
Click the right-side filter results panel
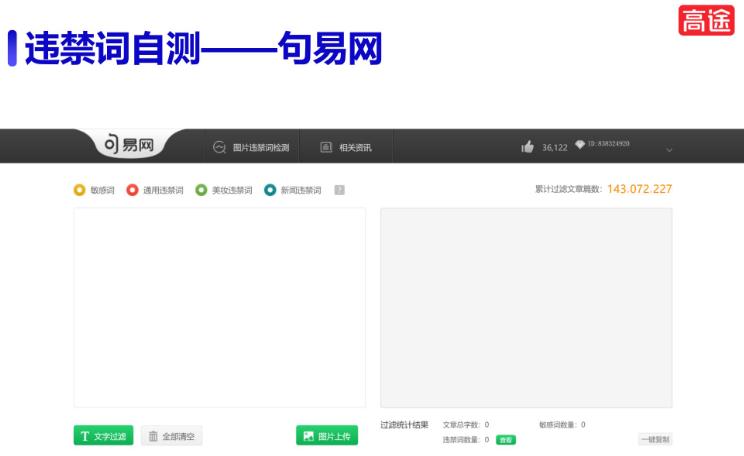[x=526, y=307]
